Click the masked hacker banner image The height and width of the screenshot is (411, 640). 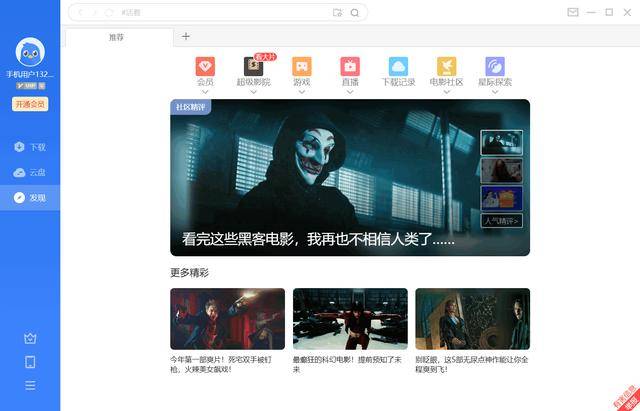tap(350, 178)
